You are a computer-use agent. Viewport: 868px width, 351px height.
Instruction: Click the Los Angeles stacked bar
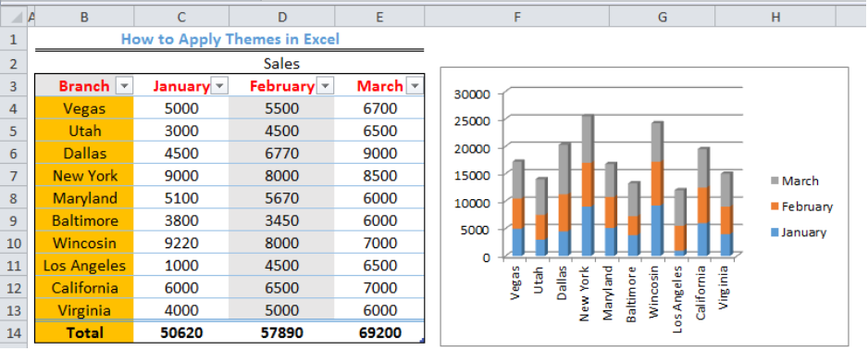(x=680, y=222)
